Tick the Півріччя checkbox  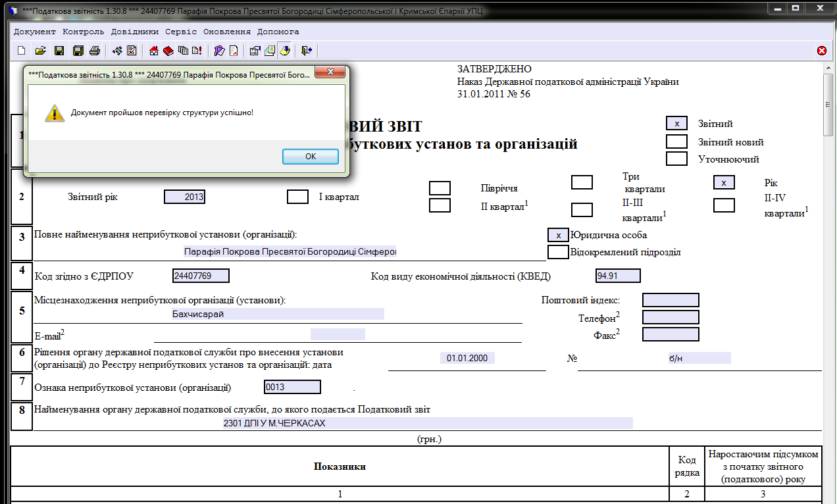point(440,188)
